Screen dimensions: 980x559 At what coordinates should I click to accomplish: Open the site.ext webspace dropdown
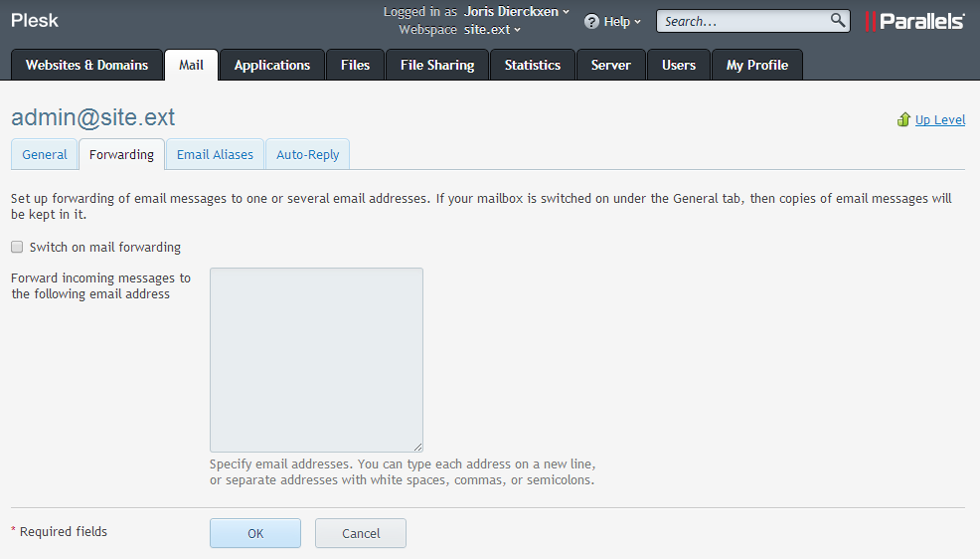pos(492,29)
